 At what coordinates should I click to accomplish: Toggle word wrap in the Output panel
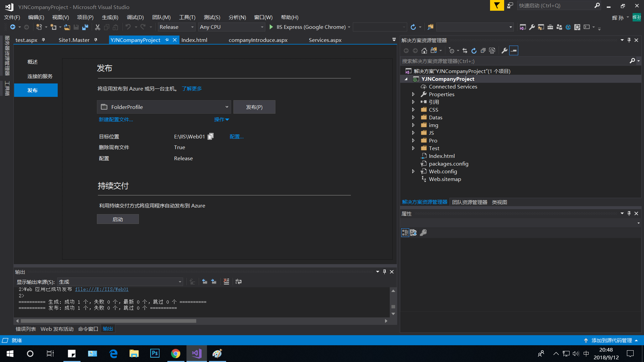pyautogui.click(x=238, y=282)
